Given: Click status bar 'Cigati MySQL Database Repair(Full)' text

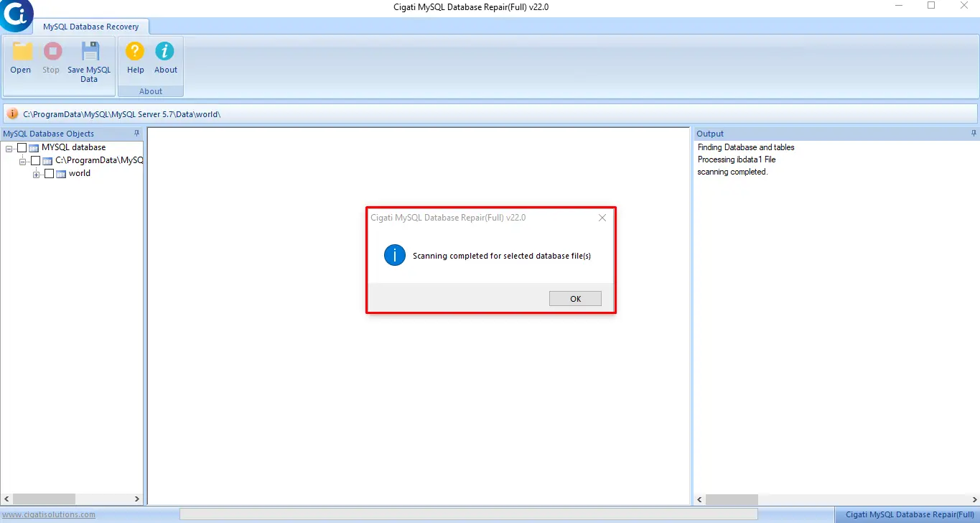Looking at the screenshot, I should tap(910, 514).
